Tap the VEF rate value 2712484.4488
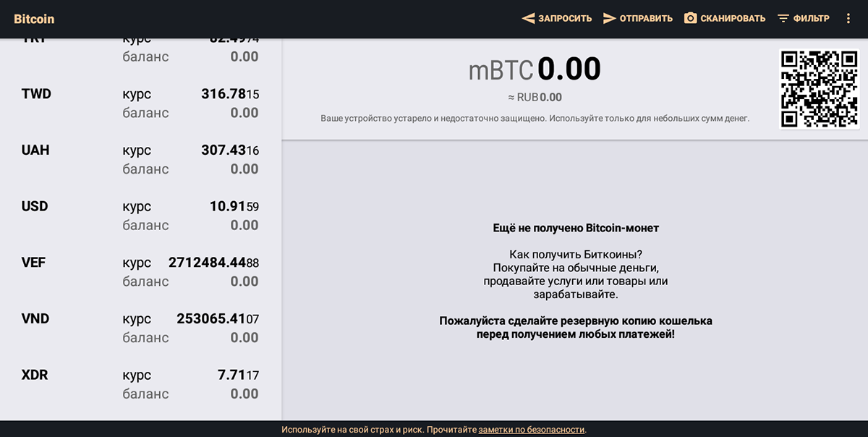 click(214, 263)
